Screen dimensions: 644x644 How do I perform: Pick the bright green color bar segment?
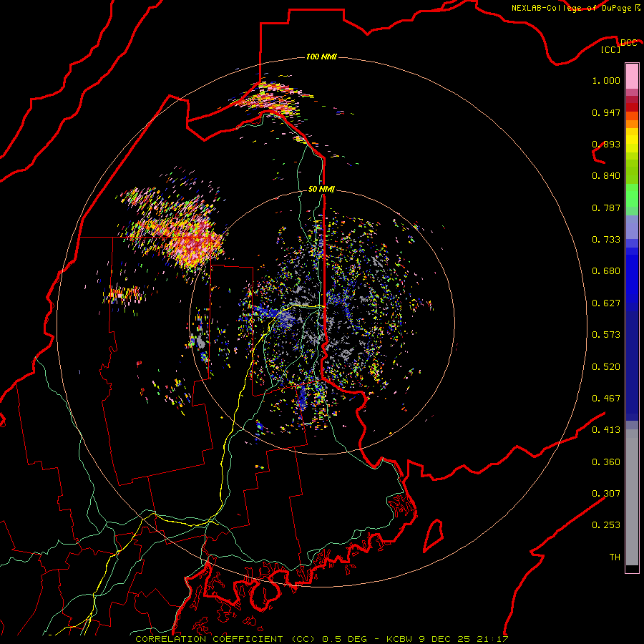(x=632, y=195)
